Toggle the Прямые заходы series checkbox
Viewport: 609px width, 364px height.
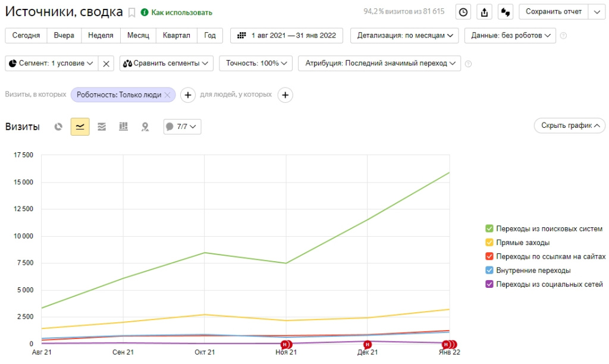pos(489,243)
